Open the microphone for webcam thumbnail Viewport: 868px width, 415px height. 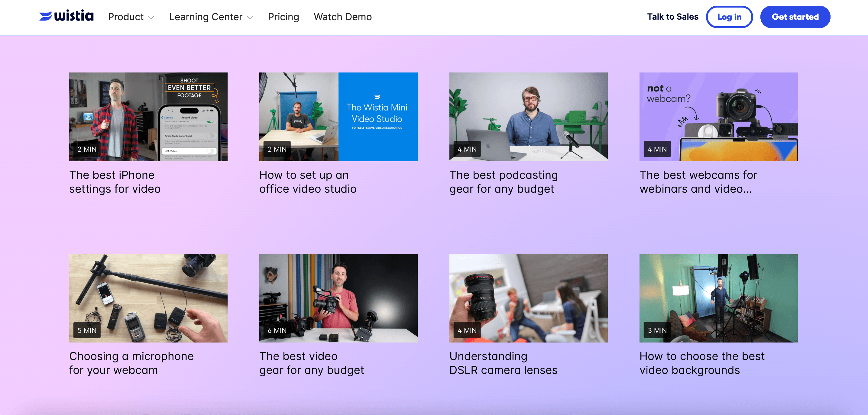click(x=148, y=298)
